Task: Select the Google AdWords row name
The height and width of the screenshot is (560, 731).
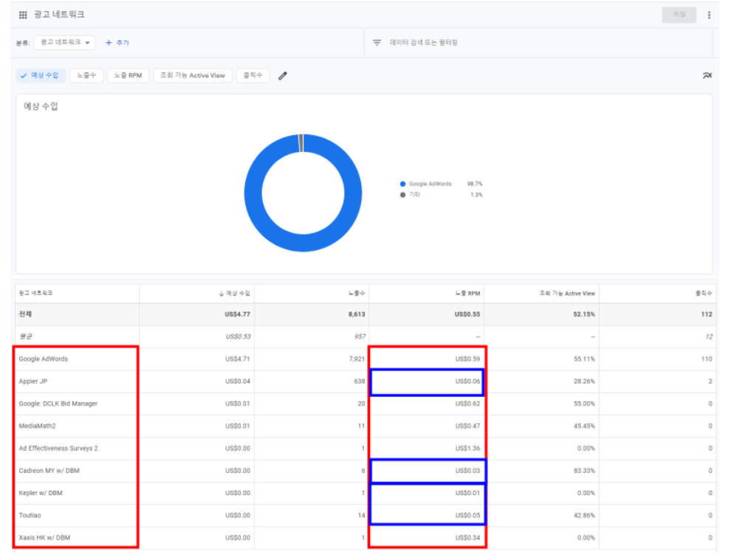Action: click(44, 359)
